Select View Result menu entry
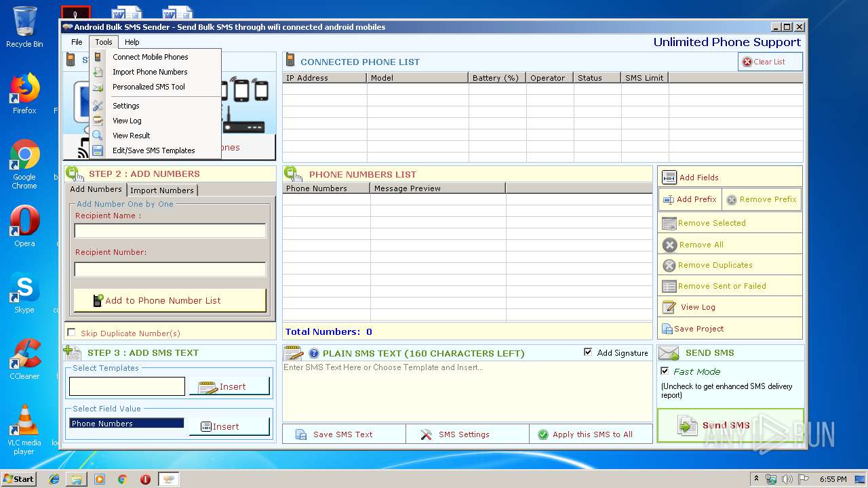 (x=155, y=136)
